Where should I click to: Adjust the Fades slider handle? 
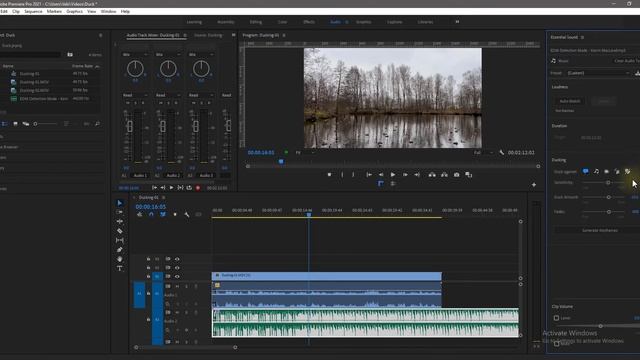609,212
